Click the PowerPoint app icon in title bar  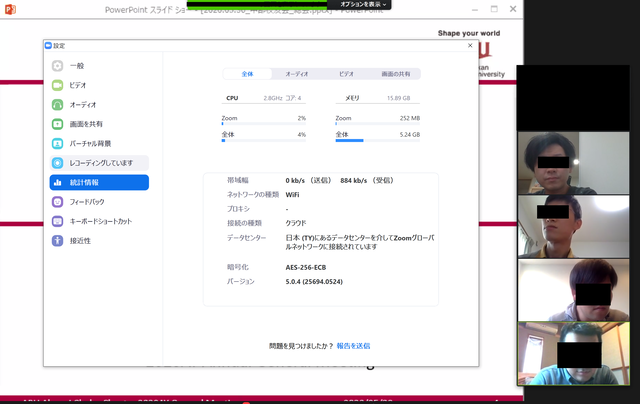point(10,9)
